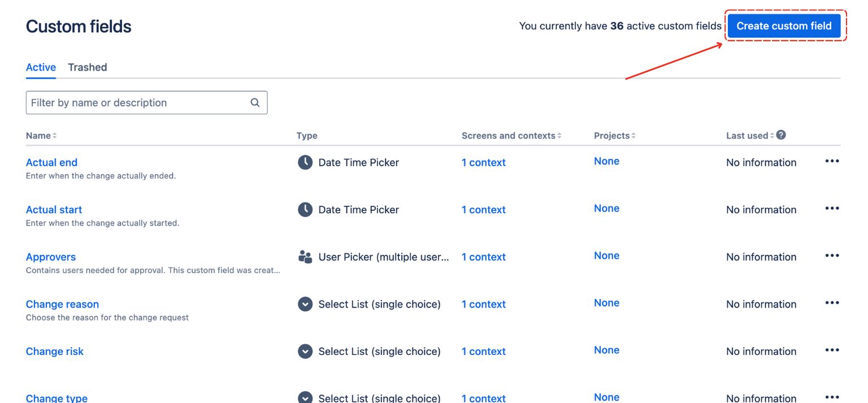Screen dimensions: 868x403
Task: Open the help tooltip icon next to Last used
Action: [x=781, y=135]
